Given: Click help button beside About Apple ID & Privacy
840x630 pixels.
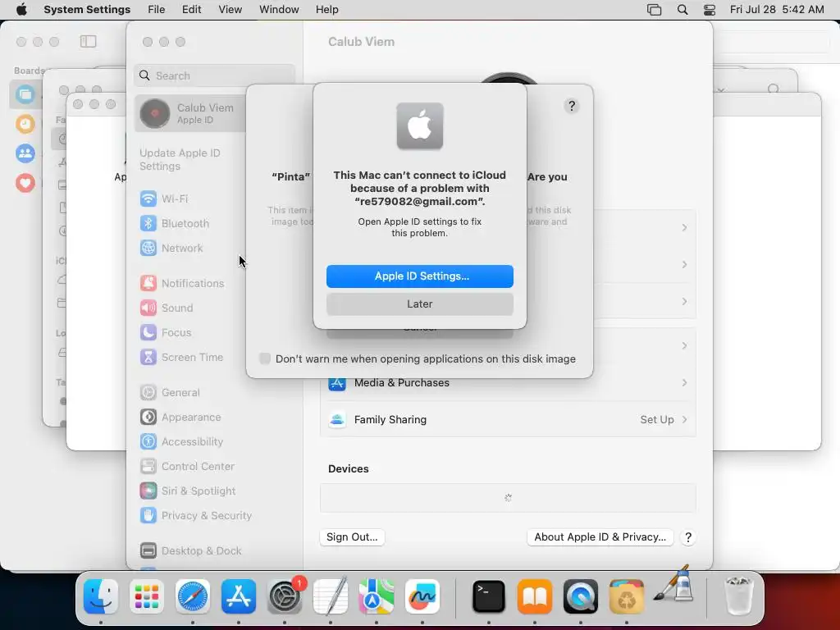Looking at the screenshot, I should point(688,537).
